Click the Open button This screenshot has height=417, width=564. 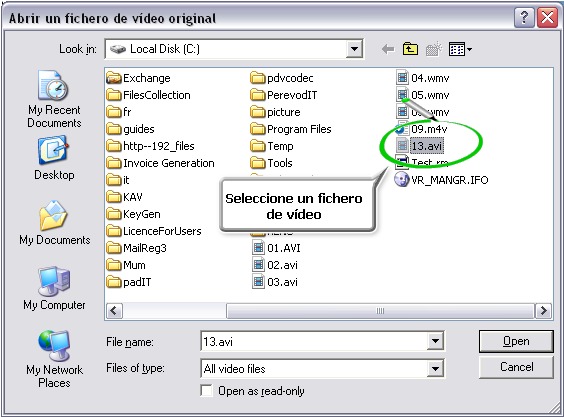pyautogui.click(x=516, y=341)
